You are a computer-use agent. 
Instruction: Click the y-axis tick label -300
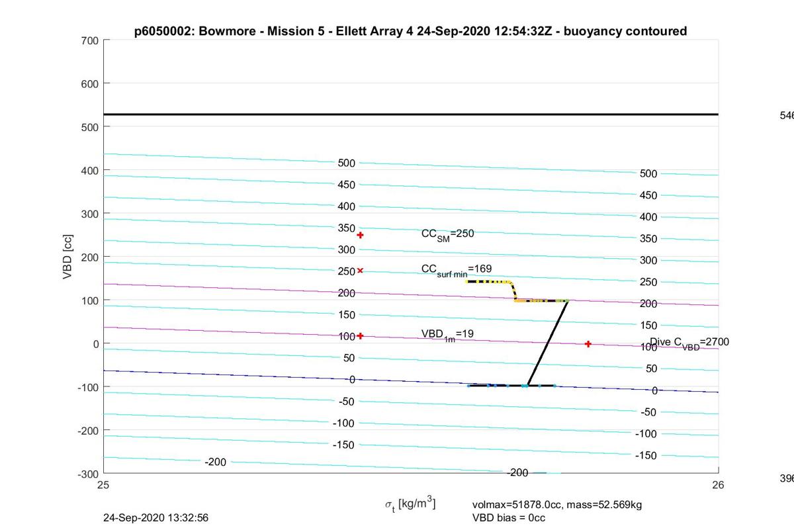(89, 474)
